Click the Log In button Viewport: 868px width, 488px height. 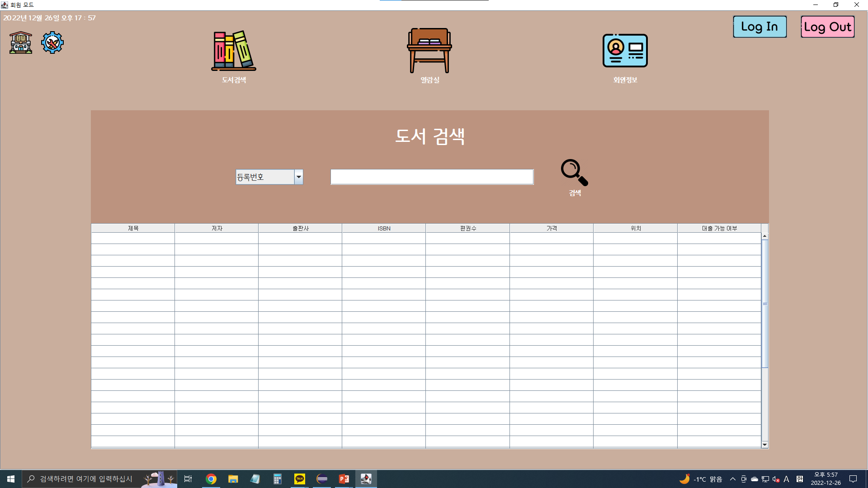tap(759, 27)
